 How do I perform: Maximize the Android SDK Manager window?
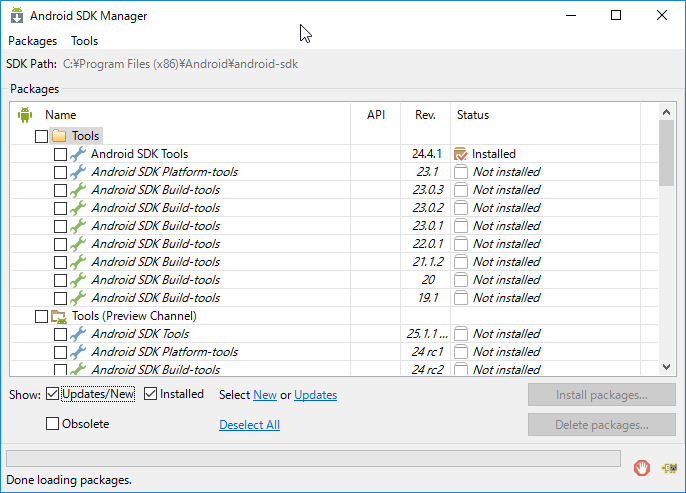tap(616, 15)
